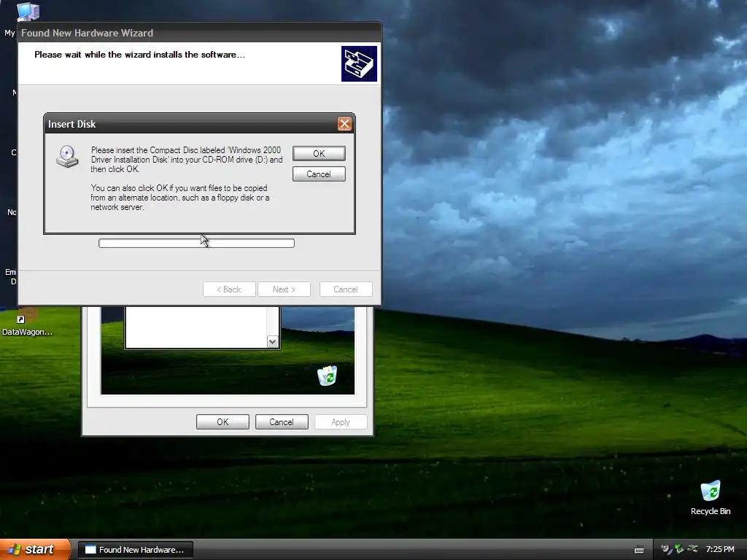Click the on-screen keyboard tray icon
The image size is (747, 560).
639,550
